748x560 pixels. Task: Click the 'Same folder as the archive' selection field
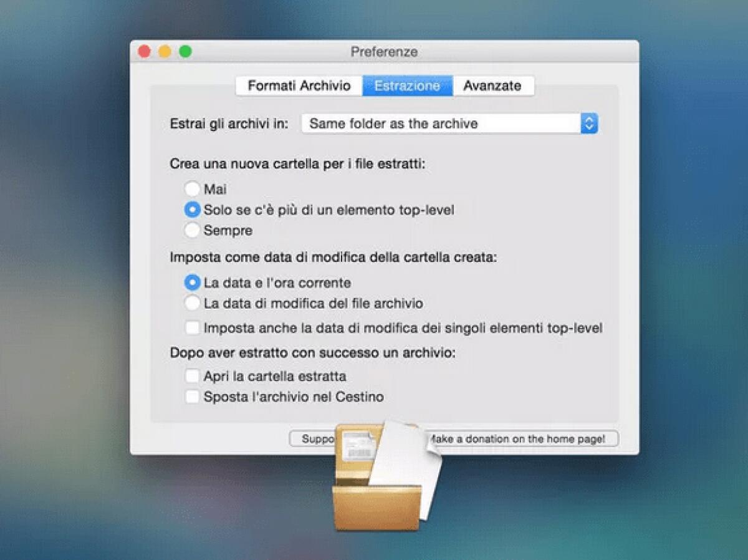(436, 123)
